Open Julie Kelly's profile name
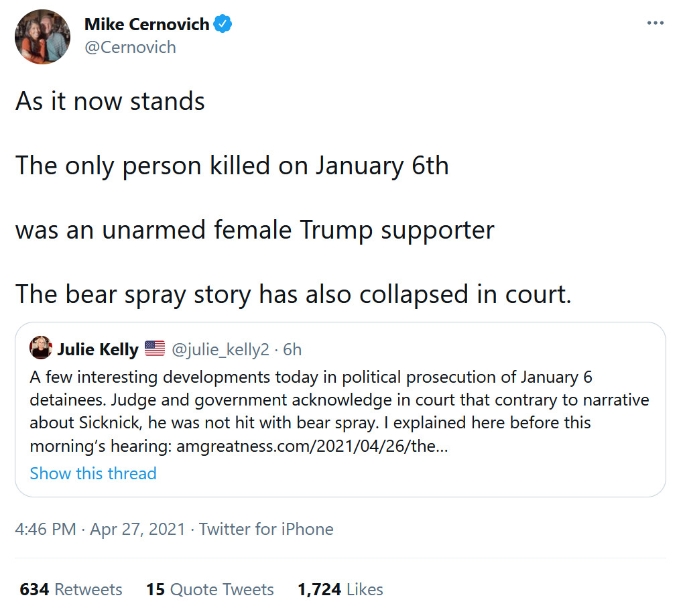 point(97,349)
